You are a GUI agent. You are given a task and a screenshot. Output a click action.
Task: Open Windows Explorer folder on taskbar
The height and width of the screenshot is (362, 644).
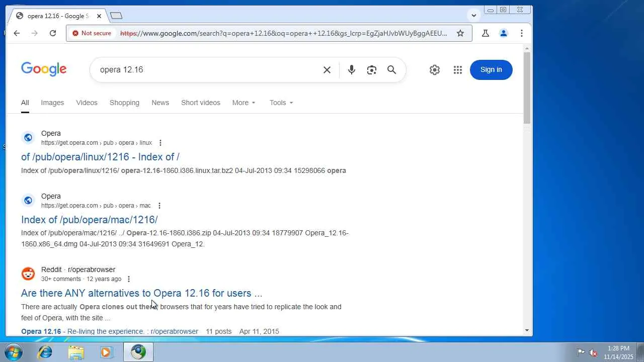click(76, 352)
